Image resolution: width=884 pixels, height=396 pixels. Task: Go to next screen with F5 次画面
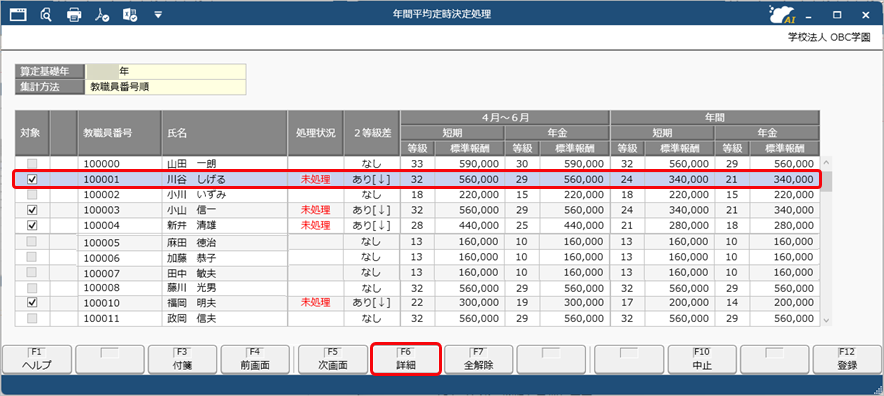(x=333, y=359)
